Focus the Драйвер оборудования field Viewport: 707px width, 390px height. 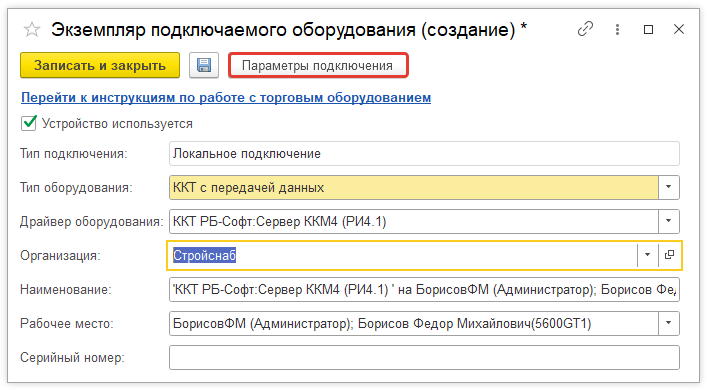[413, 221]
